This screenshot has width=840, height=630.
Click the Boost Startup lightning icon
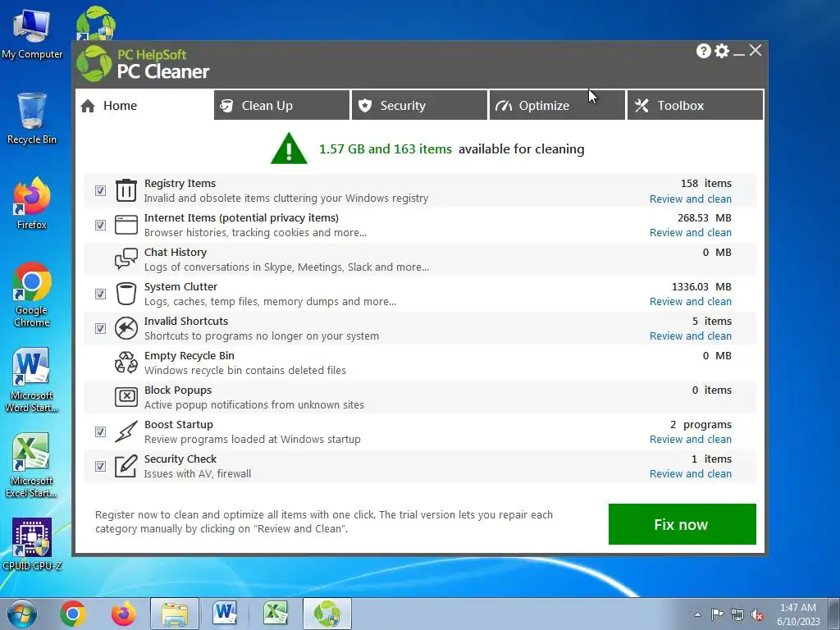(x=126, y=431)
